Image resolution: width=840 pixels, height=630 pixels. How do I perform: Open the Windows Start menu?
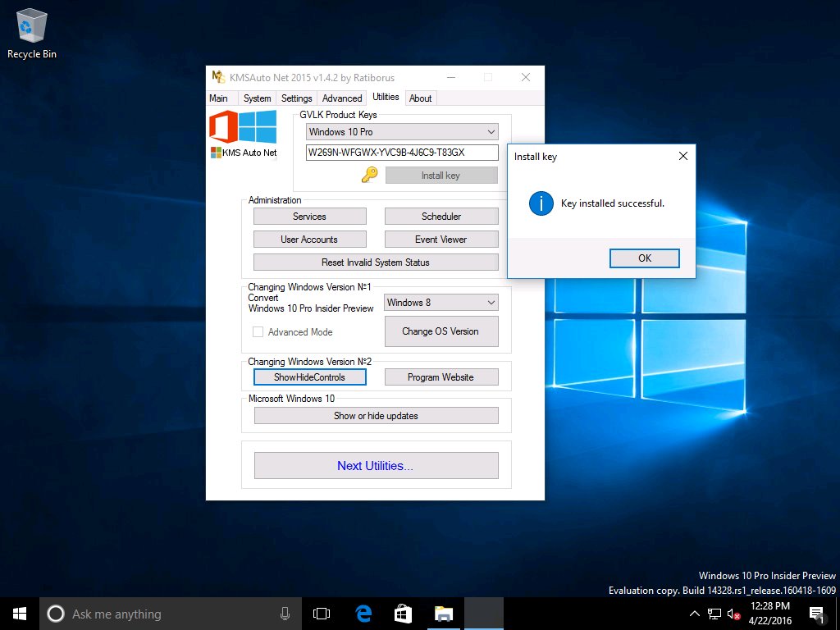pos(20,614)
